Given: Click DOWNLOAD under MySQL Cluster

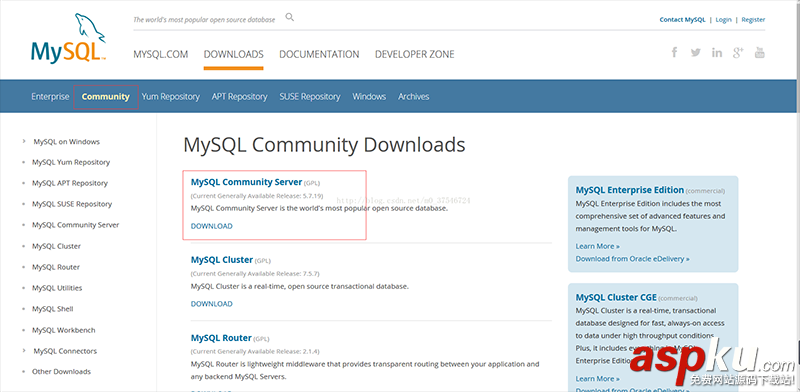Looking at the screenshot, I should pos(212,304).
